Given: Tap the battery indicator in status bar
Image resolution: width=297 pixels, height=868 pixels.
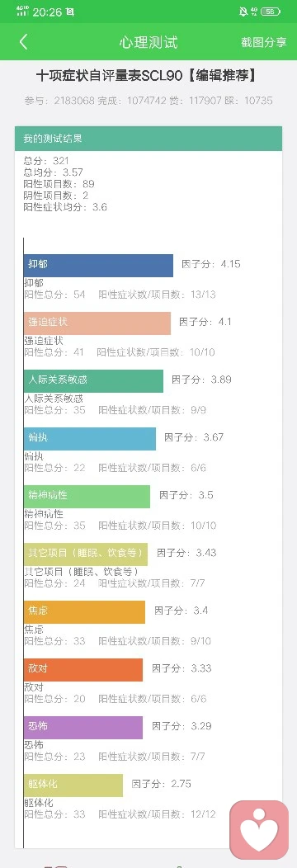Looking at the screenshot, I should click(271, 12).
